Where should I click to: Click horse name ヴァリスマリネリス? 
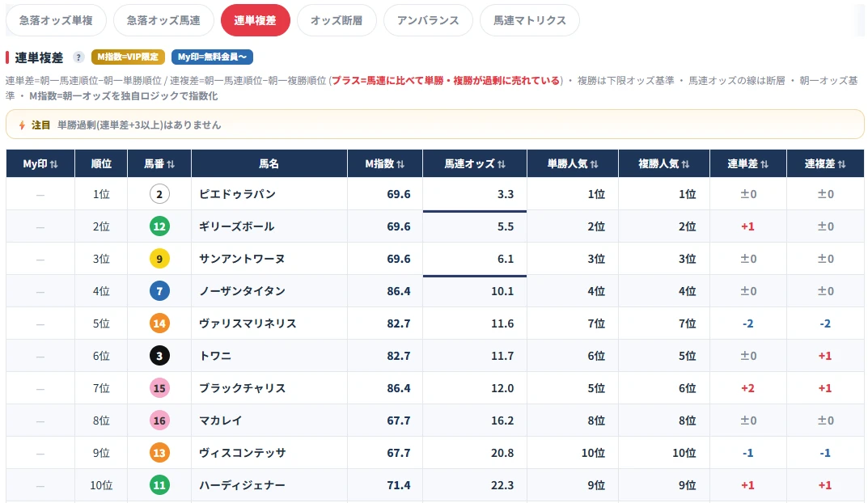248,323
